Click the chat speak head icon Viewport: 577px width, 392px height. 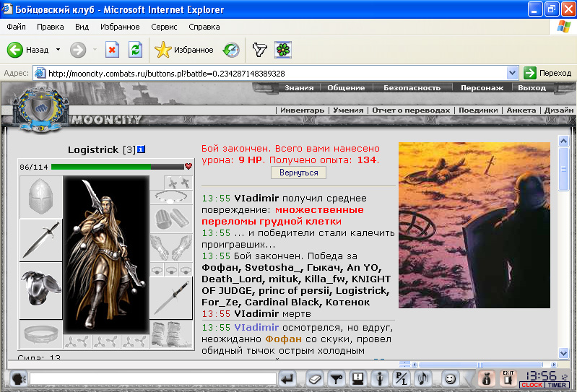pos(17,379)
